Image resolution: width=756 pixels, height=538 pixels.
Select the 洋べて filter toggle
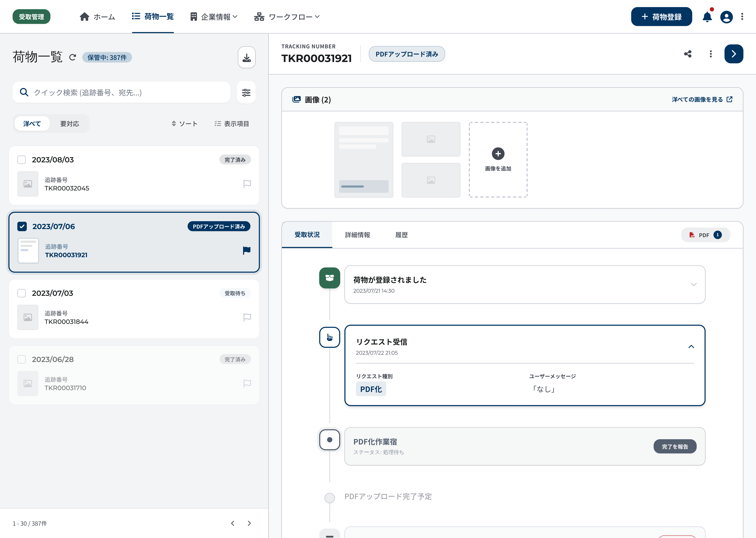(x=32, y=124)
